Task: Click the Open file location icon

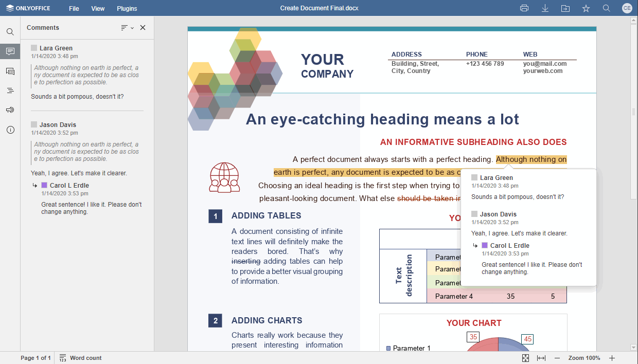Action: pyautogui.click(x=565, y=8)
